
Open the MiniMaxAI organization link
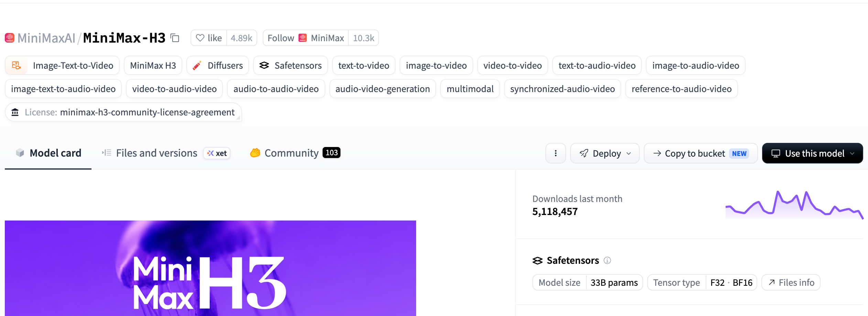point(46,38)
